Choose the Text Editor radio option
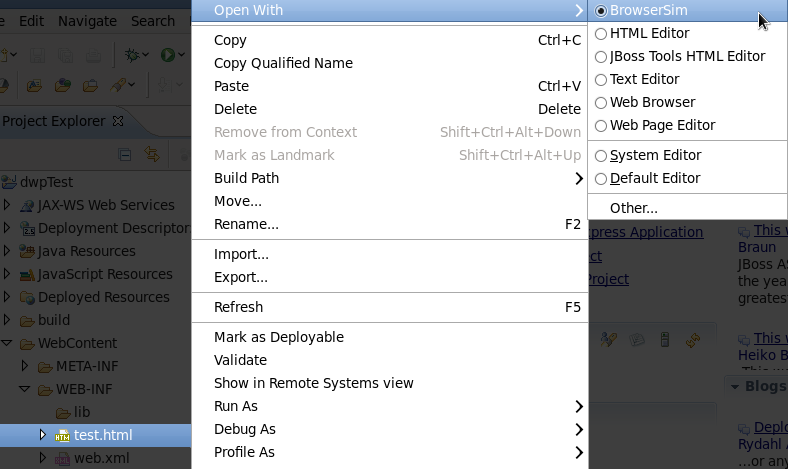The height and width of the screenshot is (469, 788). tap(601, 79)
